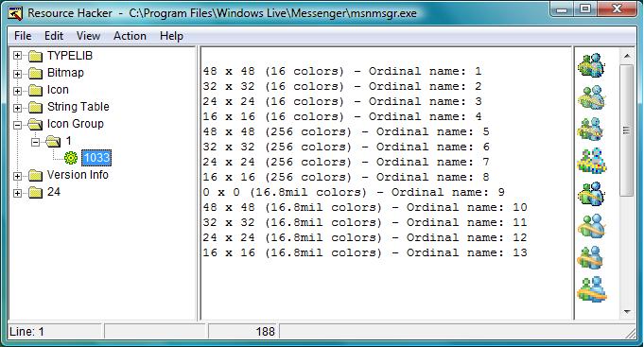The width and height of the screenshot is (644, 347).
Task: Click line '32 x 32 (16.8mil colors)' Ordinal 11
Action: (365, 223)
